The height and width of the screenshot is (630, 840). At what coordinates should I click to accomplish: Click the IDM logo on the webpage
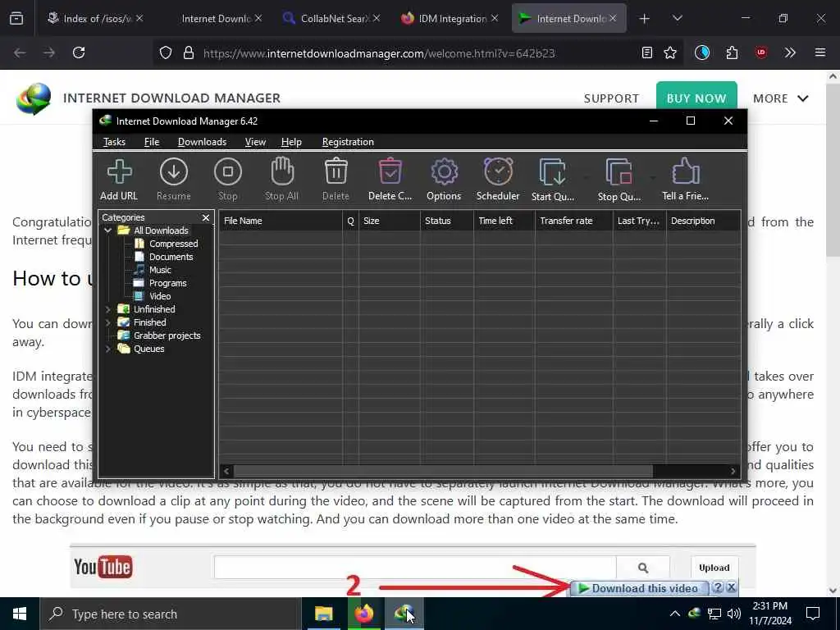(x=34, y=98)
